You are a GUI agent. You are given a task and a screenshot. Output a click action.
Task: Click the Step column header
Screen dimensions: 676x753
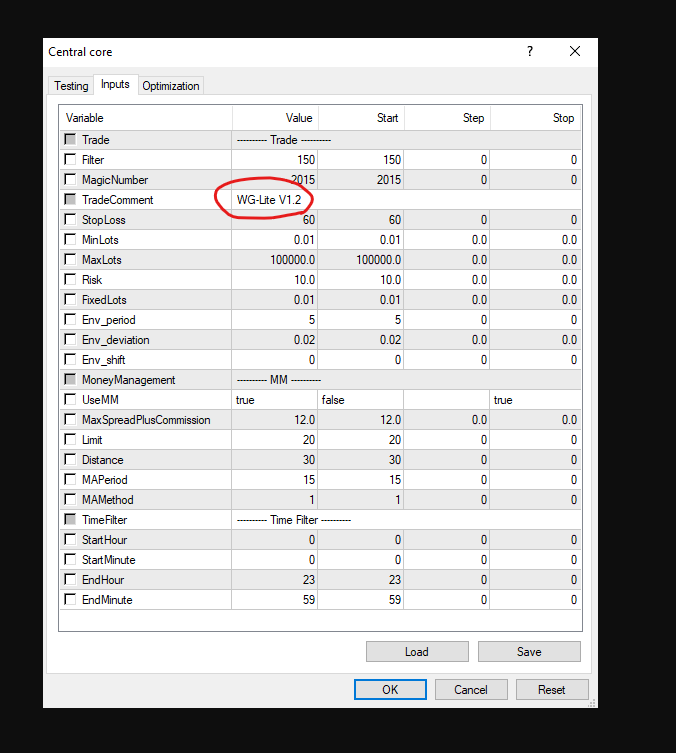coord(447,118)
